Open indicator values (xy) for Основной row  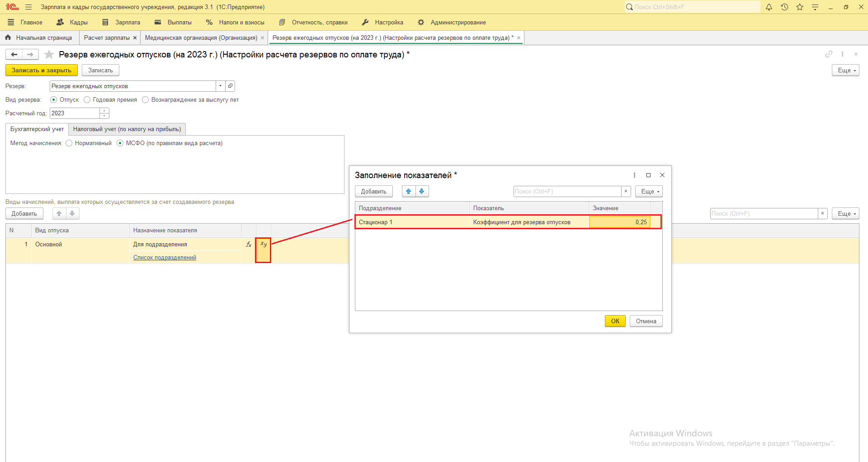(263, 244)
